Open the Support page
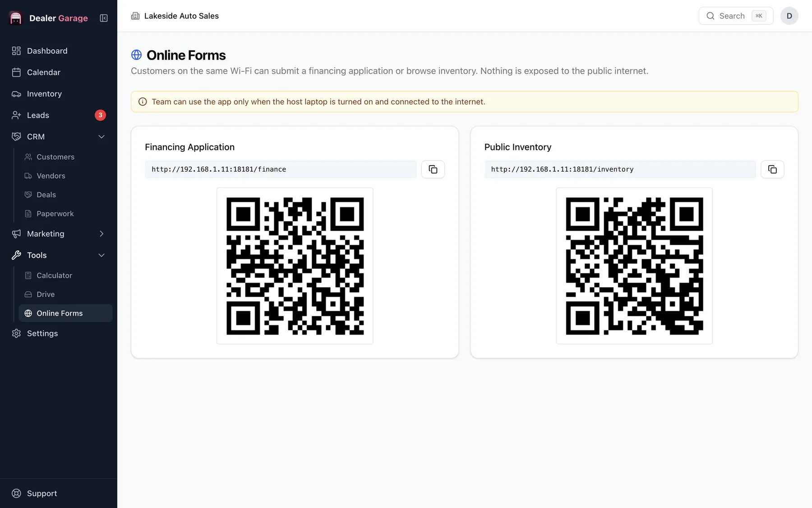The image size is (812, 508). [x=59, y=494]
